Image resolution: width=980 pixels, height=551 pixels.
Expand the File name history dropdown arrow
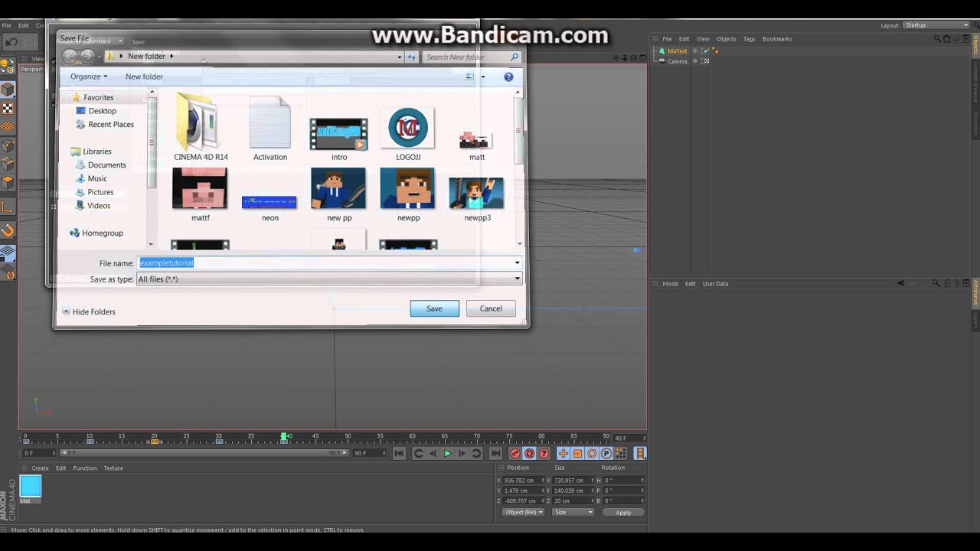click(x=517, y=263)
